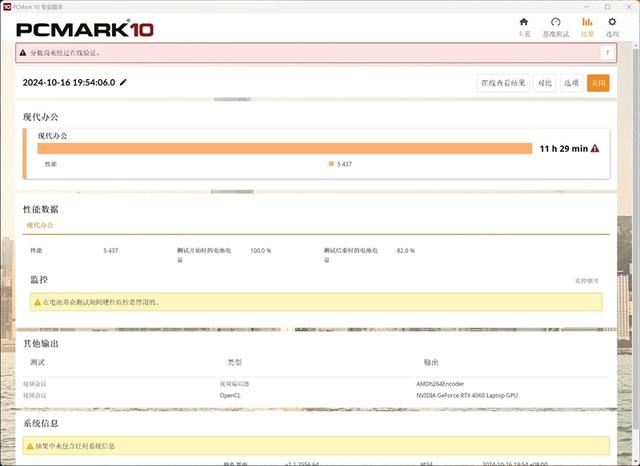Open the Benchmarks gauge icon

556,22
